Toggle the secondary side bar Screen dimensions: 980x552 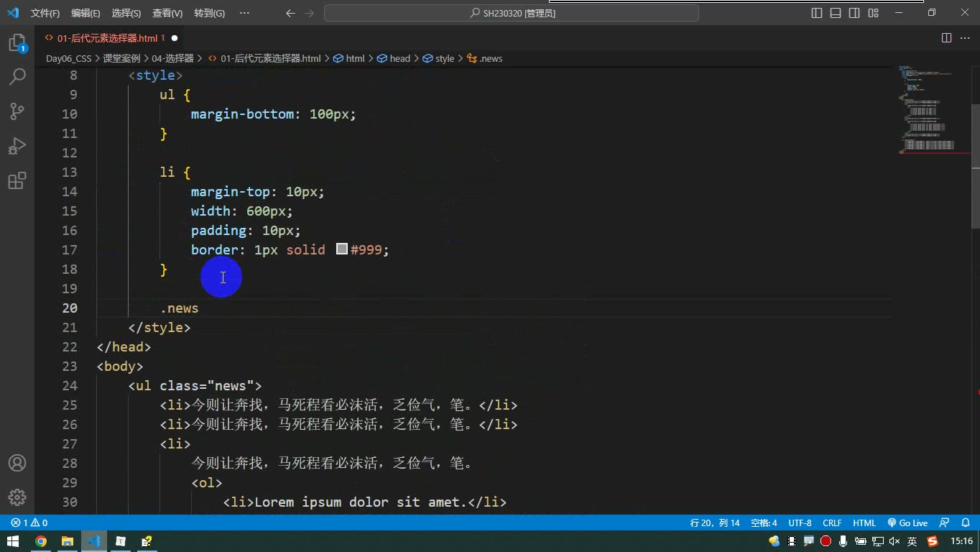854,13
